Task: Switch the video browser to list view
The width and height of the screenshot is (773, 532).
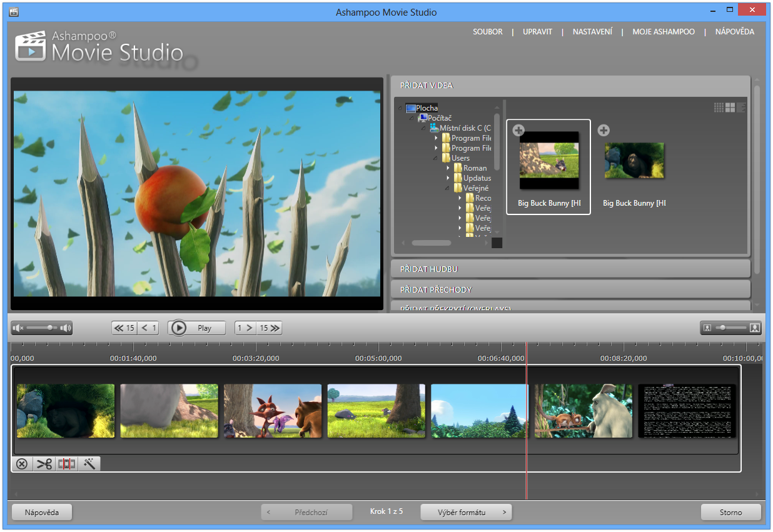Action: pyautogui.click(x=741, y=108)
